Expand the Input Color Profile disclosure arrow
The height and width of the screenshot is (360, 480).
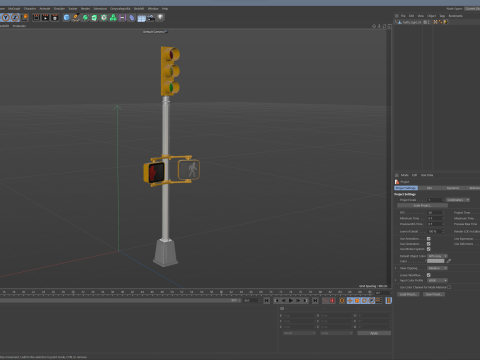pos(396,280)
